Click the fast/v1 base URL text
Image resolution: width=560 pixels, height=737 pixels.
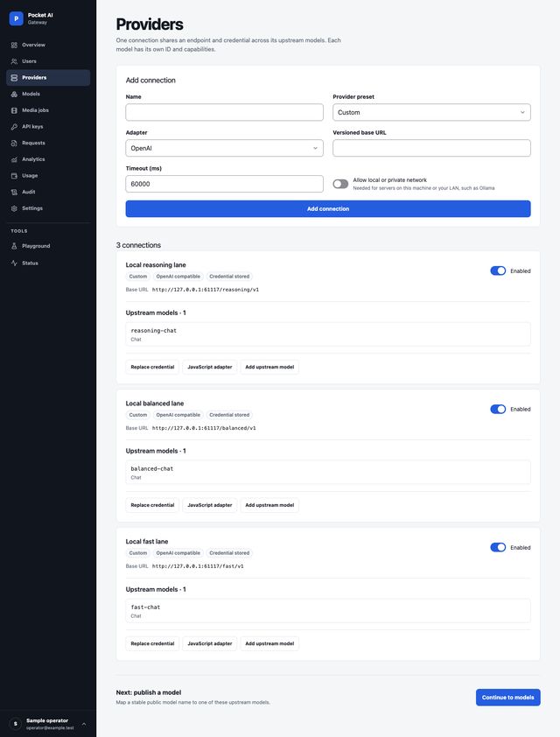tap(198, 566)
